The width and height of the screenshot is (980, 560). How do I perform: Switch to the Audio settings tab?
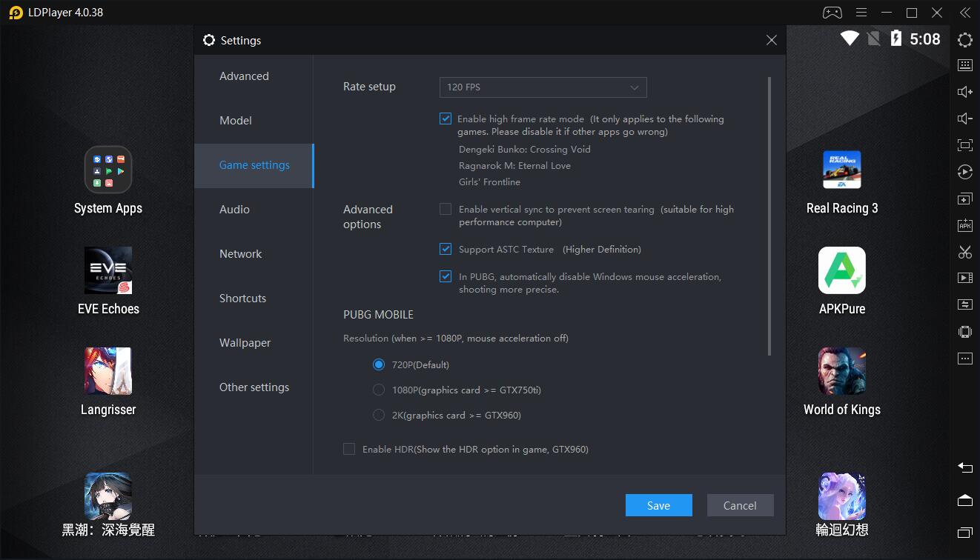[235, 210]
